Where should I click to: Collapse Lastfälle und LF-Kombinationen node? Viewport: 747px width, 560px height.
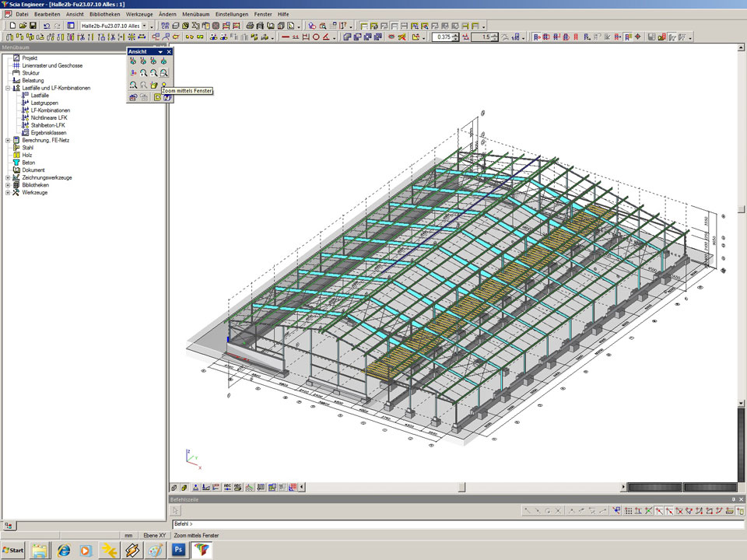[x=7, y=88]
